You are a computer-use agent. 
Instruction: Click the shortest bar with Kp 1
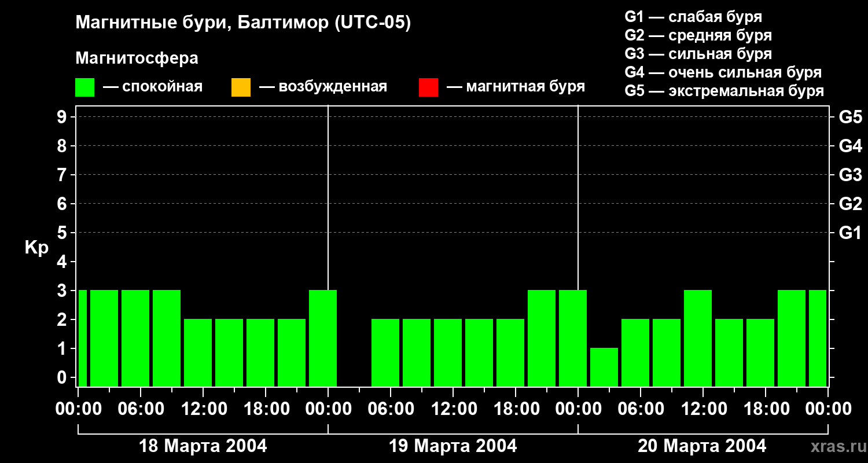pos(604,366)
